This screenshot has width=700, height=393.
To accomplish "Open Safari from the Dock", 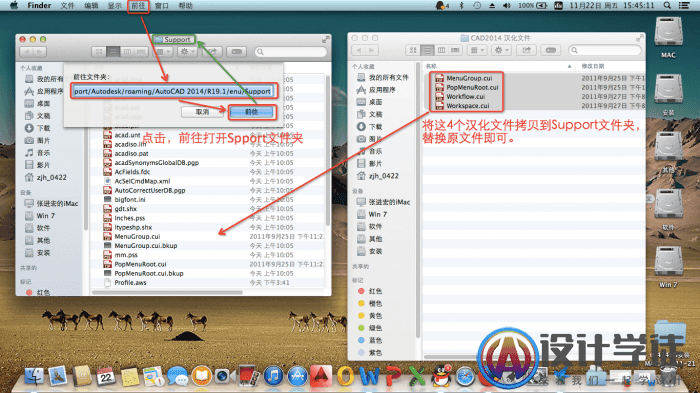I will (x=465, y=376).
